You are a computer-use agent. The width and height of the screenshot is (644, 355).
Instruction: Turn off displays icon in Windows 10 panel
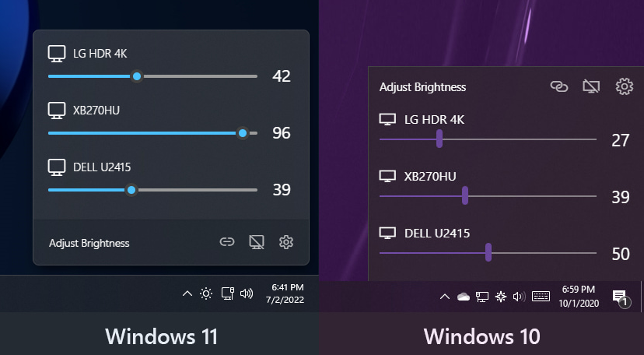click(591, 86)
